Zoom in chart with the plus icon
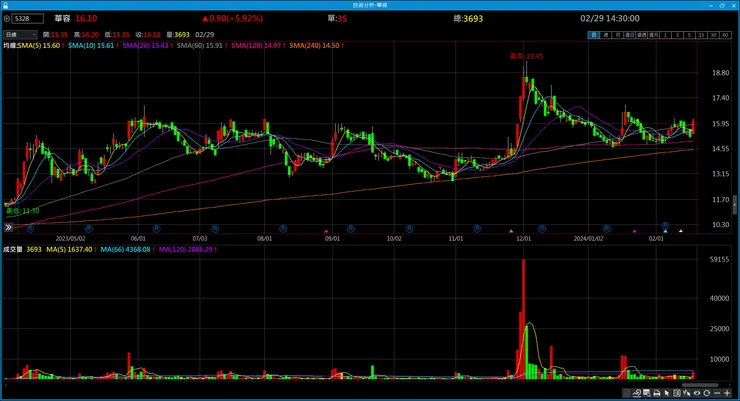Image resolution: width=740 pixels, height=401 pixels. [x=727, y=393]
